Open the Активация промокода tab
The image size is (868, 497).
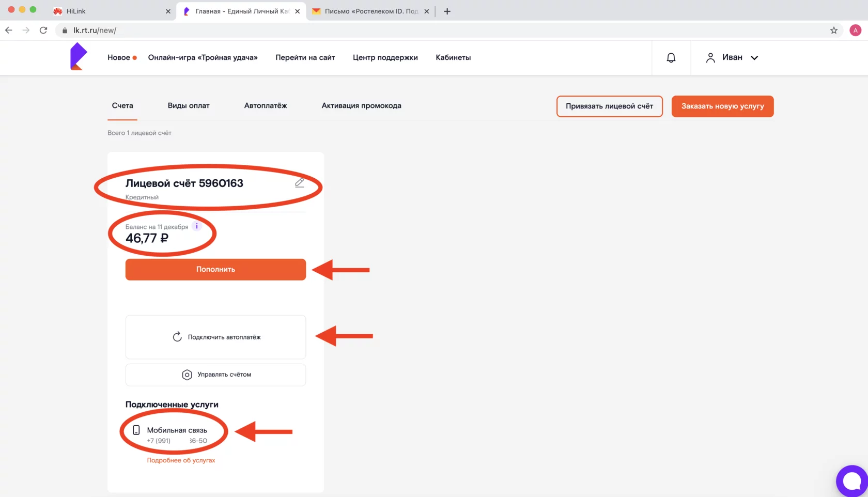click(361, 105)
